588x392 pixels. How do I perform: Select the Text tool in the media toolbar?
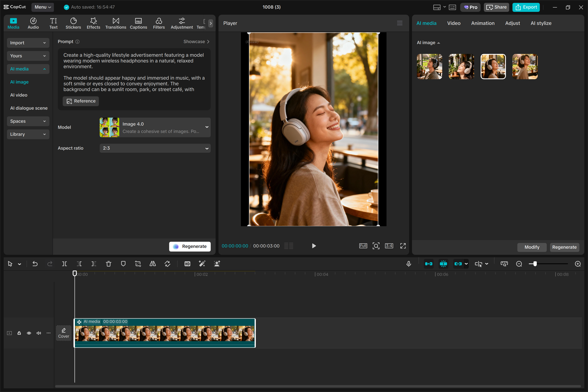53,23
